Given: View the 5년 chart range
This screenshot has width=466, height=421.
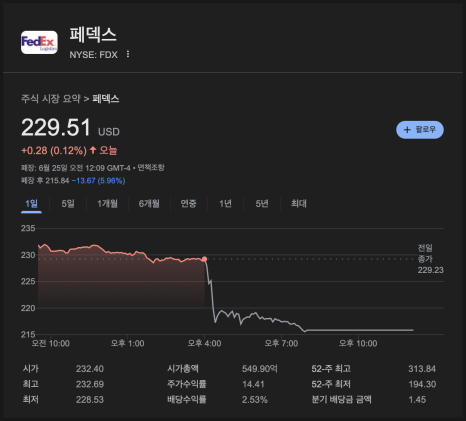Looking at the screenshot, I should tap(262, 203).
